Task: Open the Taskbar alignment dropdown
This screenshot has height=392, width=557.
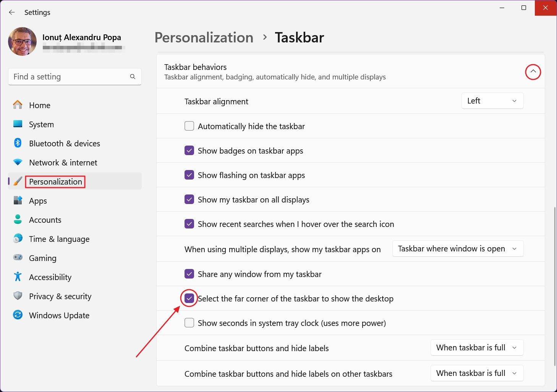Action: (492, 100)
